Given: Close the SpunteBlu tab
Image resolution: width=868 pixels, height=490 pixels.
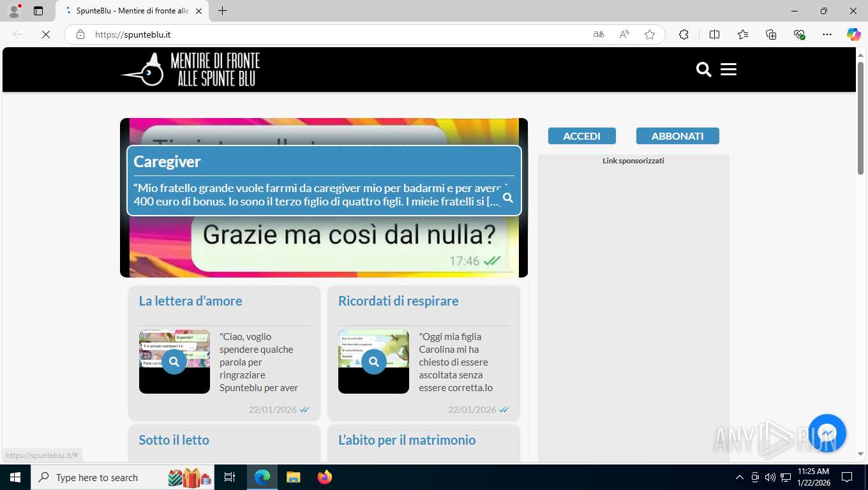Looking at the screenshot, I should pos(198,11).
